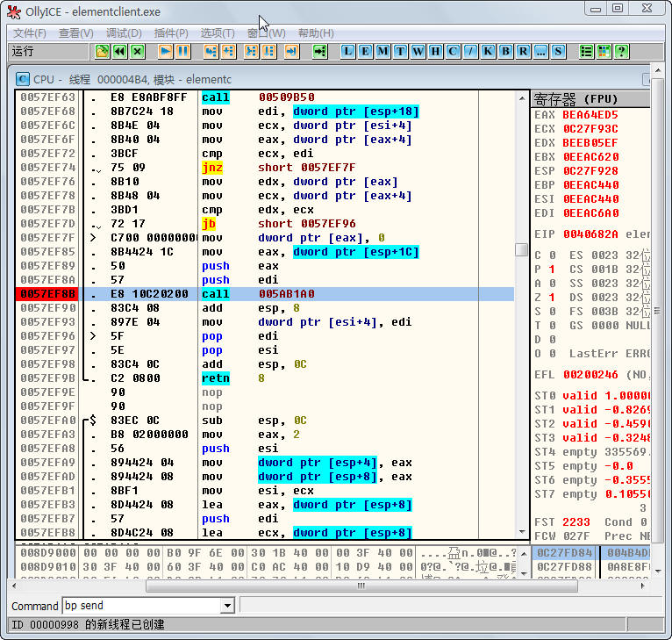
Task: Open Handles window with H button
Action: pyautogui.click(x=435, y=52)
